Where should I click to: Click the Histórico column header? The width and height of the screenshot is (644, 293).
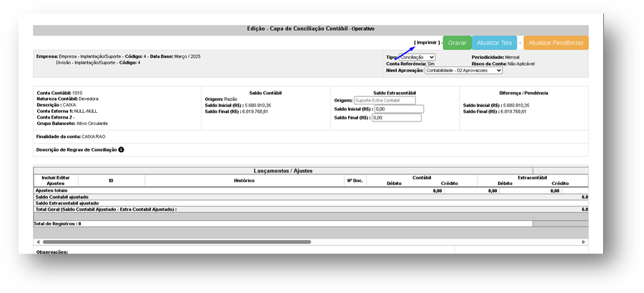pyautogui.click(x=244, y=181)
